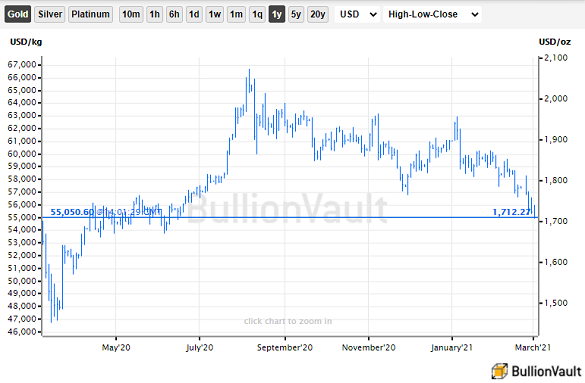Set time range to 10m
Screen dimensions: 585x383
pyautogui.click(x=131, y=15)
